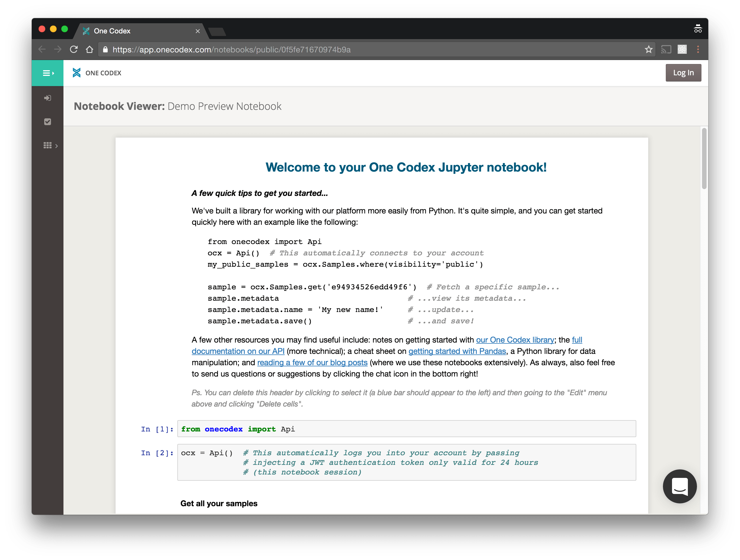Click the incognito icon

point(698,29)
